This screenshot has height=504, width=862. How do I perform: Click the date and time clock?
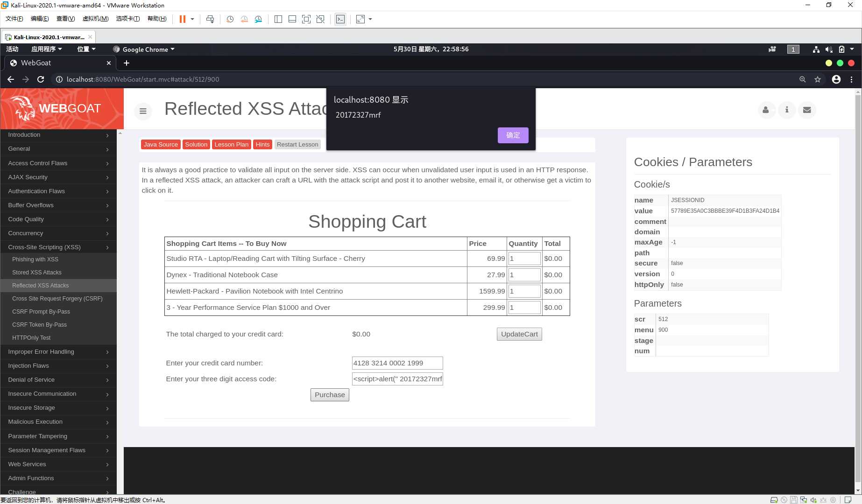coord(431,49)
